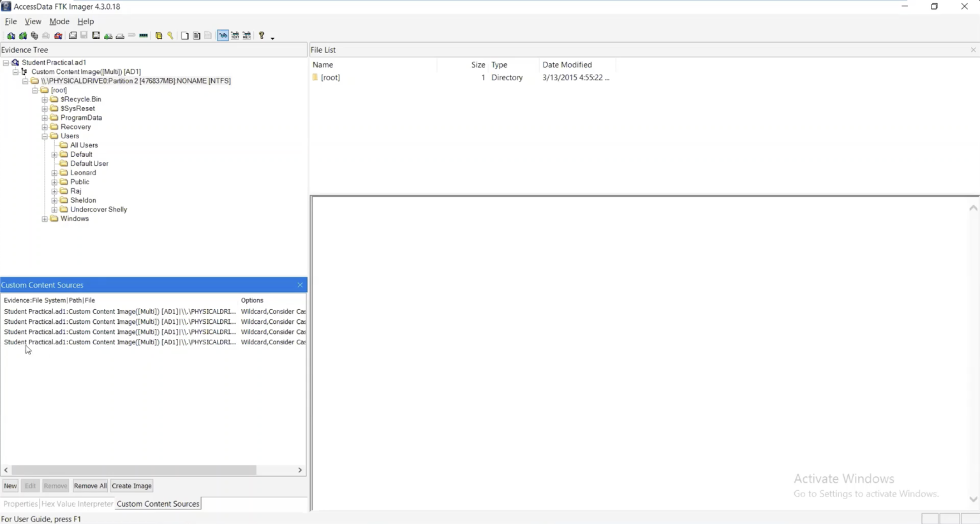This screenshot has width=980, height=524.
Task: Switch viewer to Text mode
Action: (x=235, y=36)
